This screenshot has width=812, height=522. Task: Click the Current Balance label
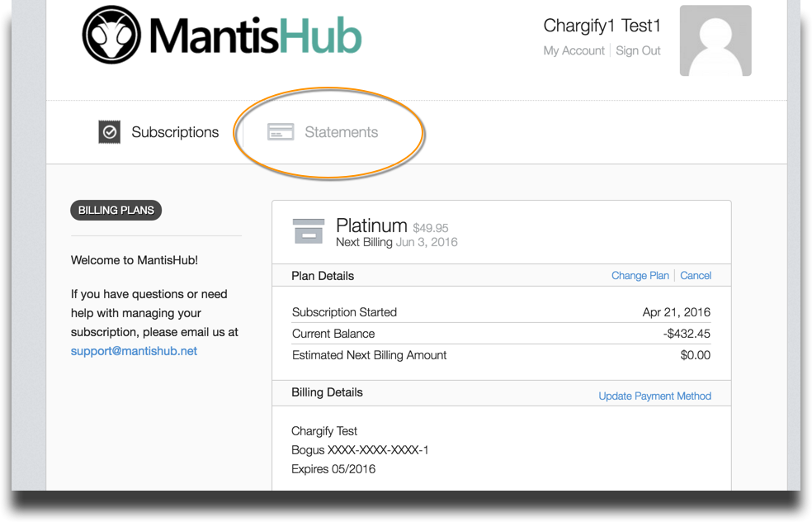pyautogui.click(x=333, y=334)
